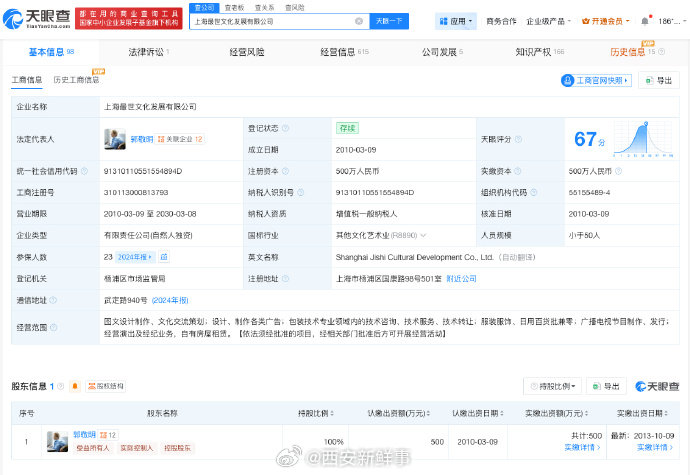This screenshot has width=690, height=475.
Task: Open 郭敬明 legal representative link
Action: [142, 139]
